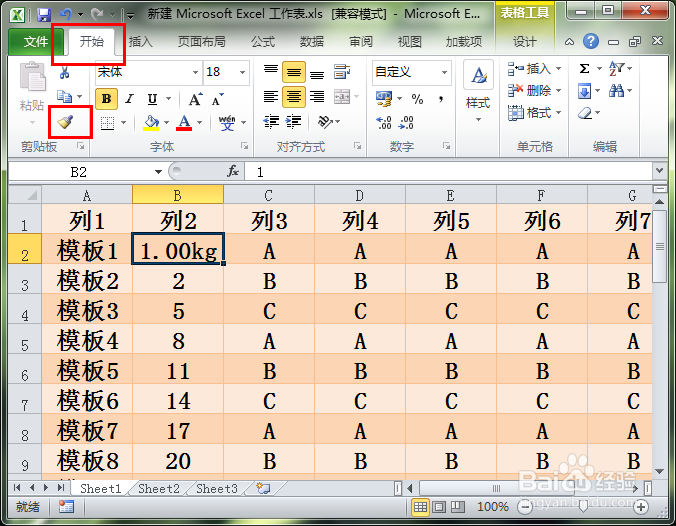Save the workbook with floppy icon
Image resolution: width=676 pixels, height=526 pixels.
click(x=44, y=16)
